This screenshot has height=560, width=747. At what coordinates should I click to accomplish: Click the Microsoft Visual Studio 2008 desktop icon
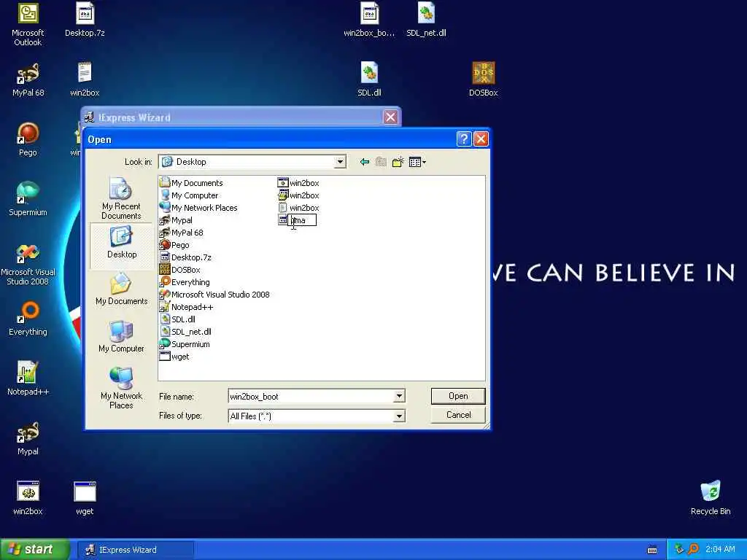28,265
